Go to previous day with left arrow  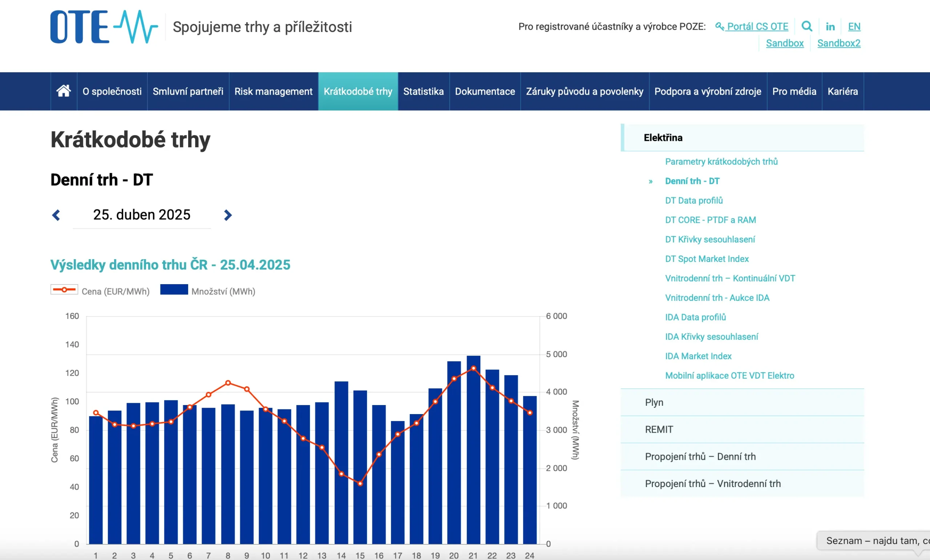tap(56, 215)
